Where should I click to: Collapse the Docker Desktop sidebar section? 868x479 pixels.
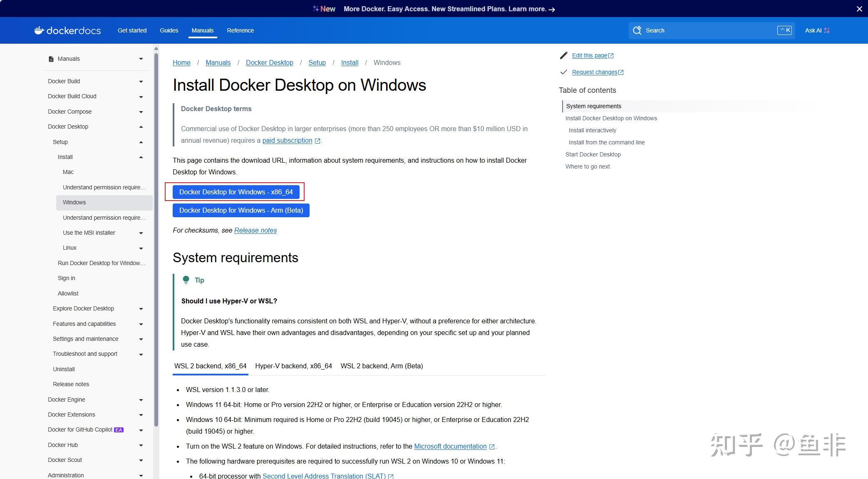tap(141, 127)
